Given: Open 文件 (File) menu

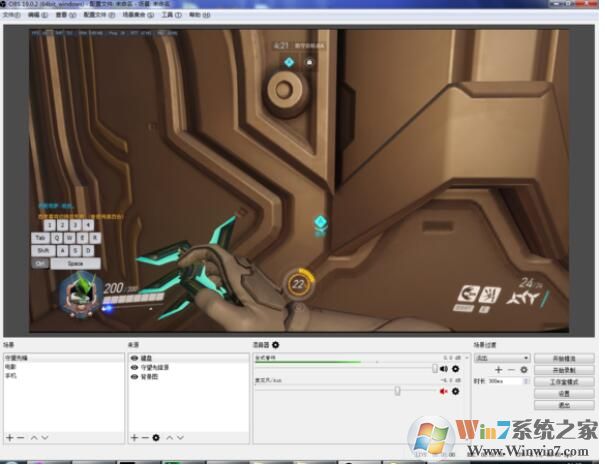Looking at the screenshot, I should click(x=12, y=15).
